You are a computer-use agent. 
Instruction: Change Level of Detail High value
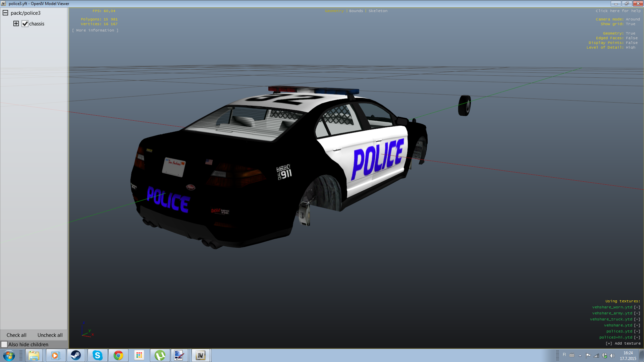[x=630, y=47]
